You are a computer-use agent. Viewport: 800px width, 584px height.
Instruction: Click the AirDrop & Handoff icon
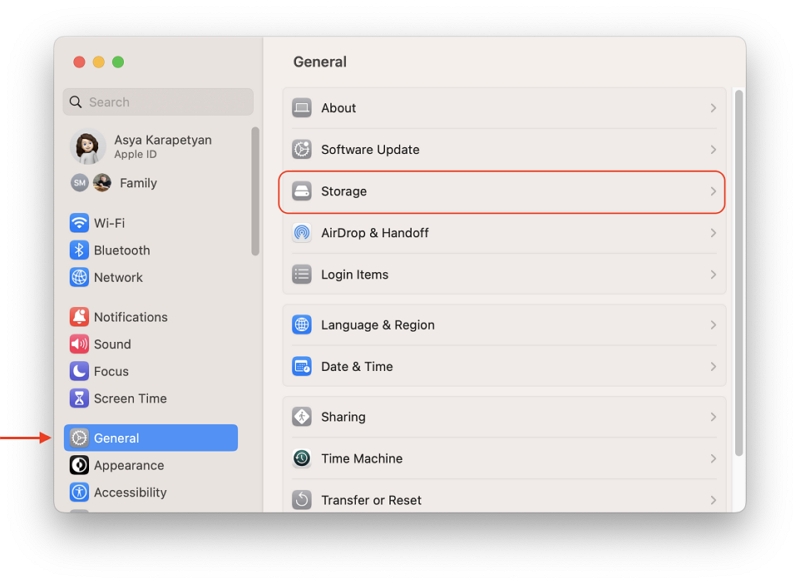point(302,233)
